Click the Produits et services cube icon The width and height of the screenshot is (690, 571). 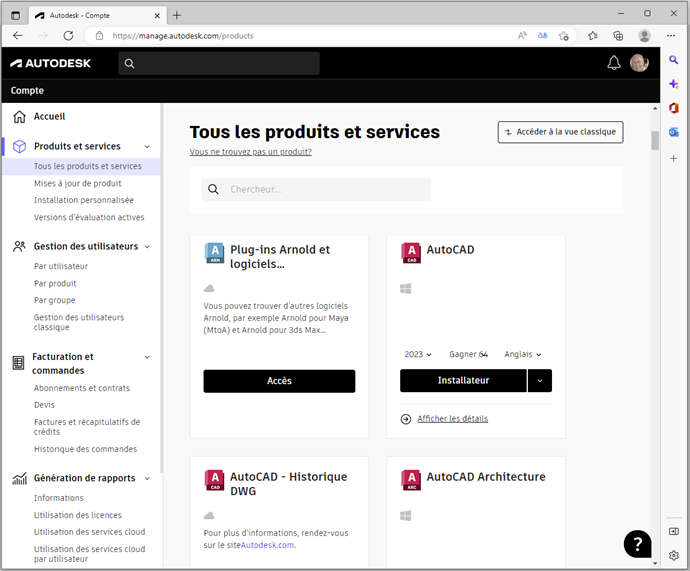click(19, 146)
